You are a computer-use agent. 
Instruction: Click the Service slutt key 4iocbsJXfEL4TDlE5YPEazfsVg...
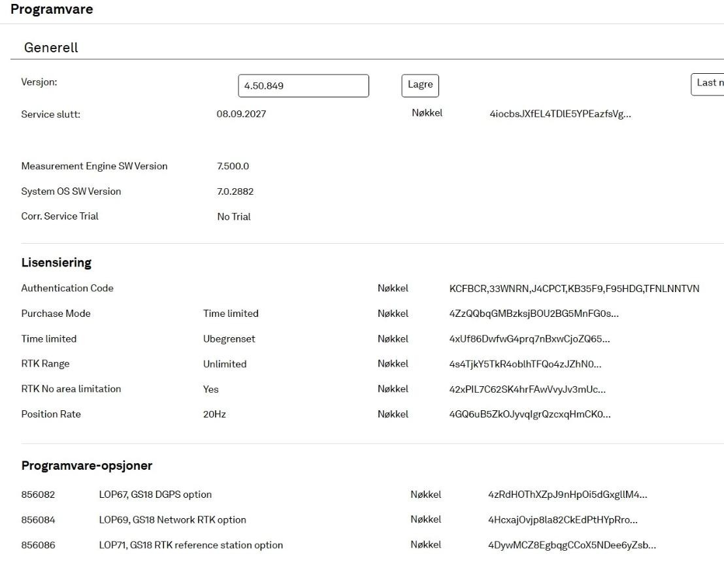click(560, 114)
